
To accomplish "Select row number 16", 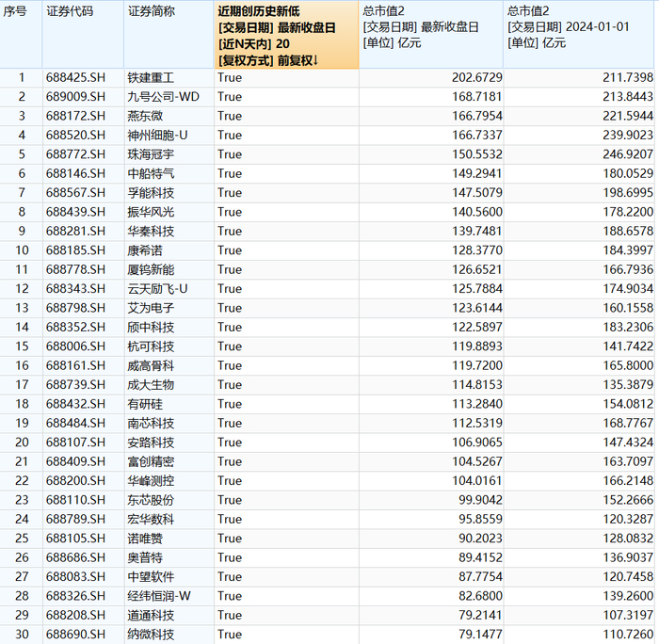I will coord(22,365).
